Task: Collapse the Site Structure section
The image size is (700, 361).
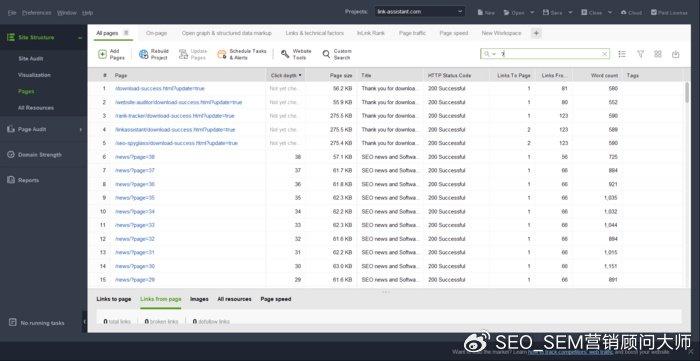Action: [80, 38]
